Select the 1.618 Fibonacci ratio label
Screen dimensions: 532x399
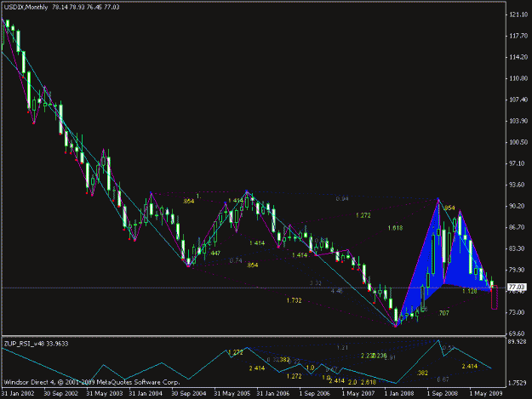(395, 228)
